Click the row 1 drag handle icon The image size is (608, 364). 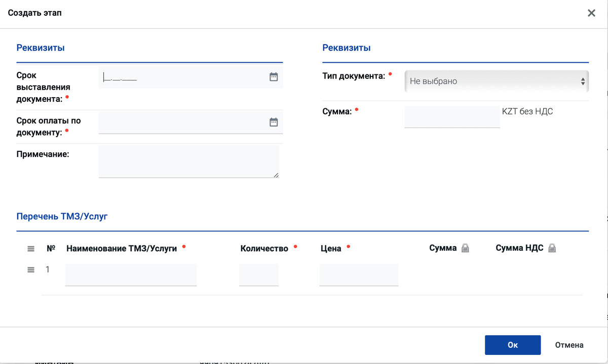pyautogui.click(x=31, y=270)
